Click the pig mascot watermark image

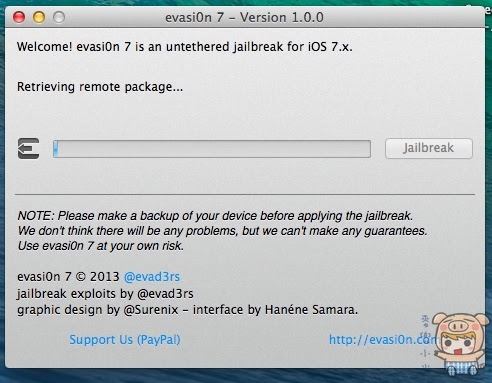tap(461, 343)
